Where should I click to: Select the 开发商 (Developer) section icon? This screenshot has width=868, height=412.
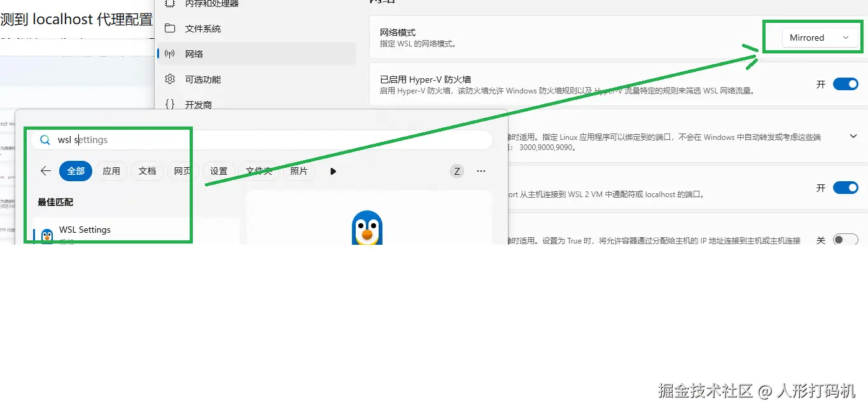tap(171, 104)
